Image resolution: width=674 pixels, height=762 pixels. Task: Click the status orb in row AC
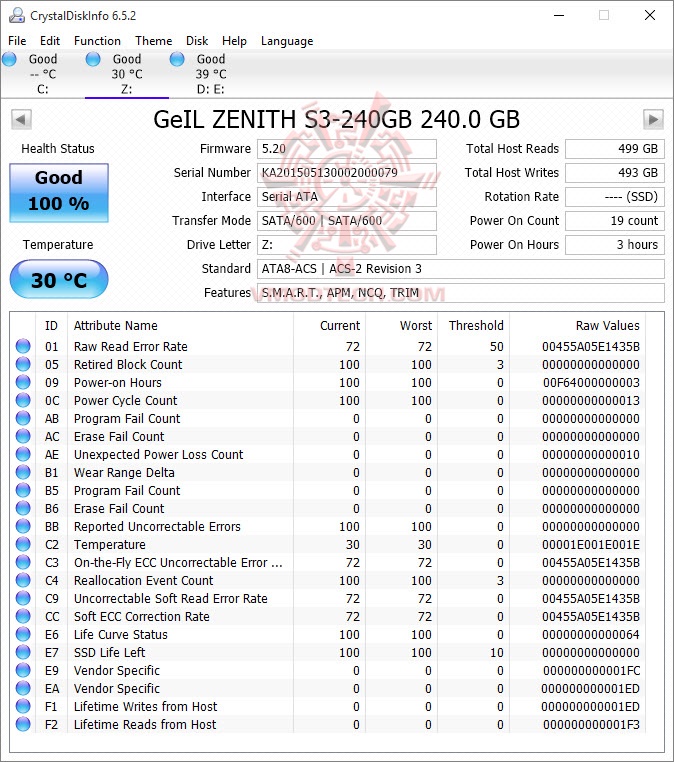tap(23, 436)
